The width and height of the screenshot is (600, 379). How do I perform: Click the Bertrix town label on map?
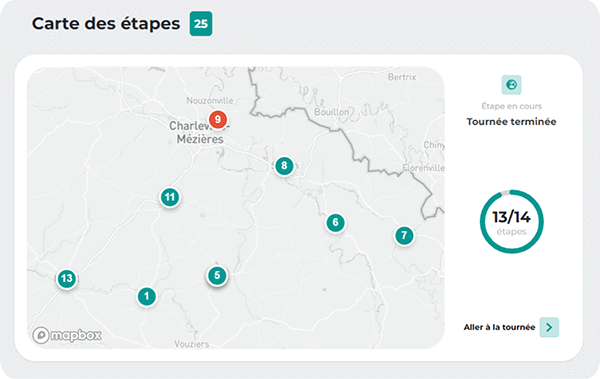(x=402, y=77)
